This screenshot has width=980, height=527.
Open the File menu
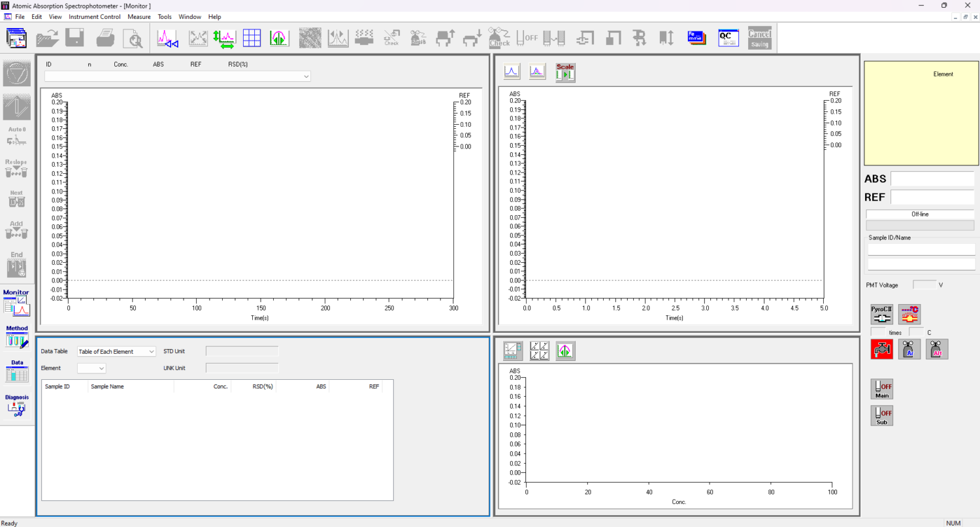20,16
